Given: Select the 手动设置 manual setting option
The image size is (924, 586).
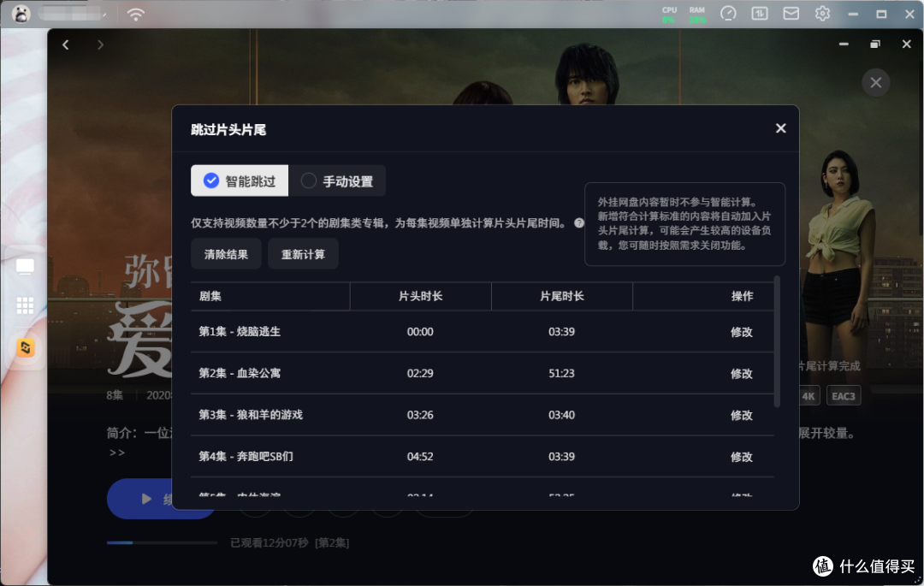Looking at the screenshot, I should (x=337, y=181).
